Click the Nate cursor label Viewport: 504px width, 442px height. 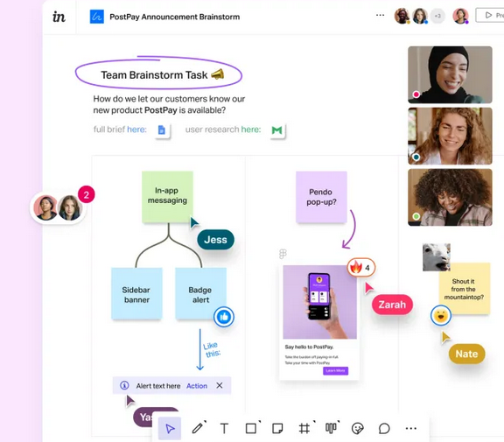point(466,354)
